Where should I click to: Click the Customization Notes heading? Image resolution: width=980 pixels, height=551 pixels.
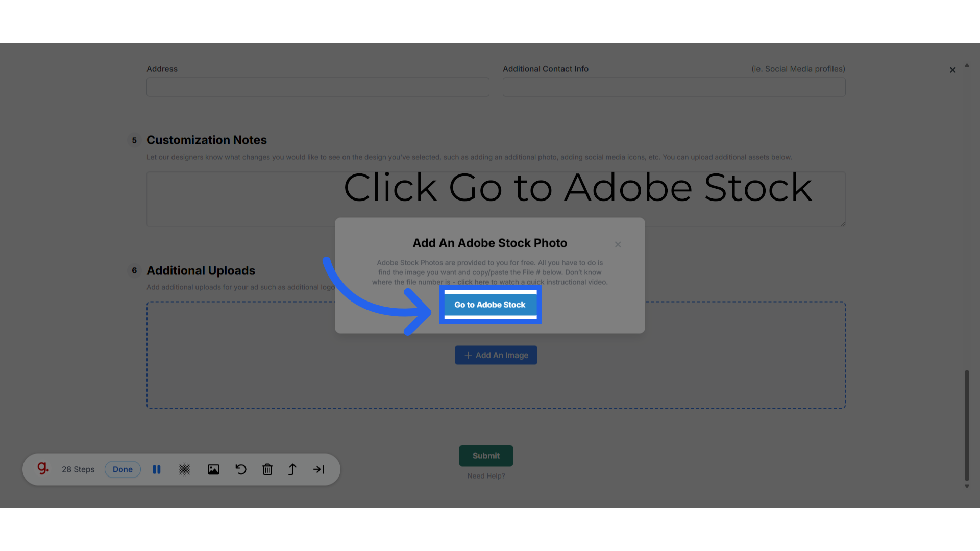tap(207, 140)
